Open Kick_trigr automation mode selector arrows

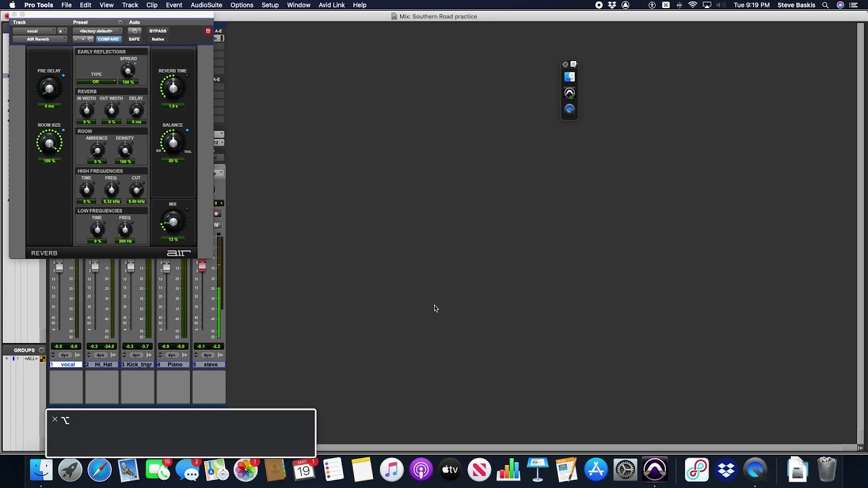(125, 355)
